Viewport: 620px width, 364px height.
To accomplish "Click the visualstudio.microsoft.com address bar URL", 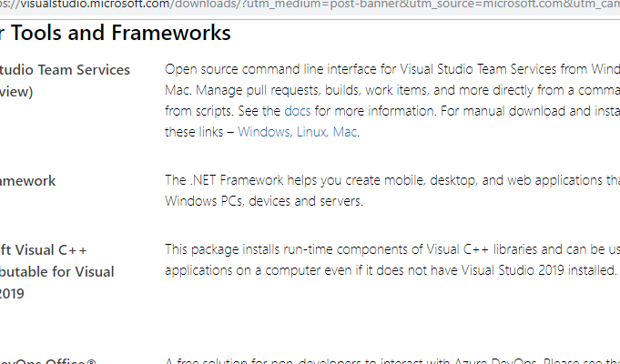I will (310, 5).
